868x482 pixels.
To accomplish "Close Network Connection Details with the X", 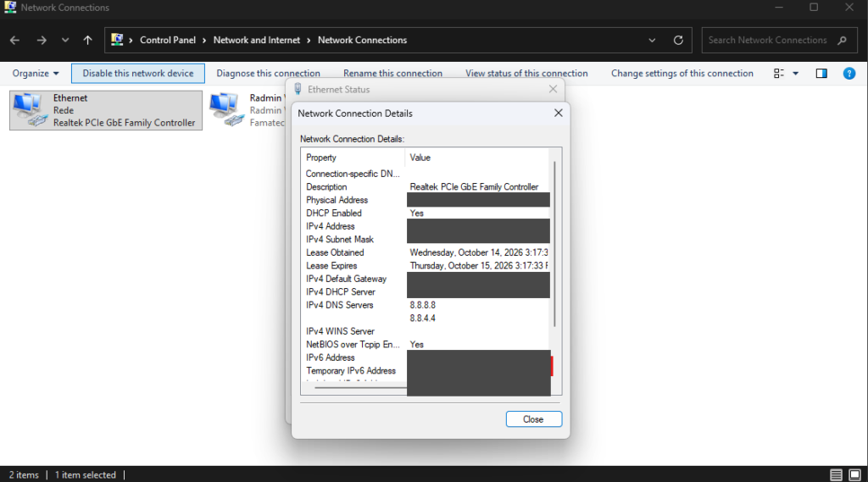I will [x=558, y=113].
